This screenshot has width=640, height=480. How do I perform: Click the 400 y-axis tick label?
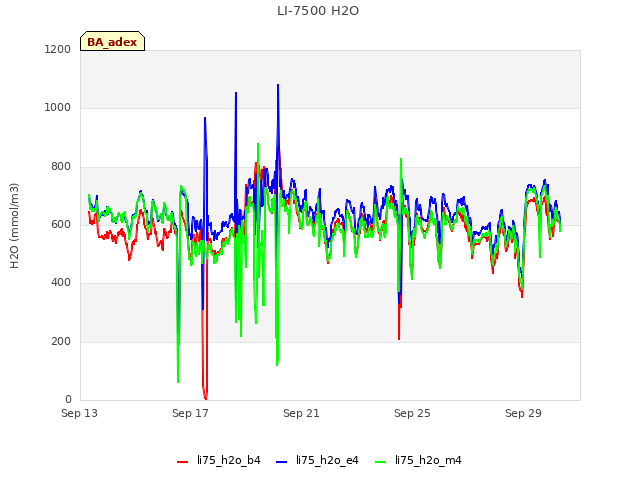(x=61, y=282)
